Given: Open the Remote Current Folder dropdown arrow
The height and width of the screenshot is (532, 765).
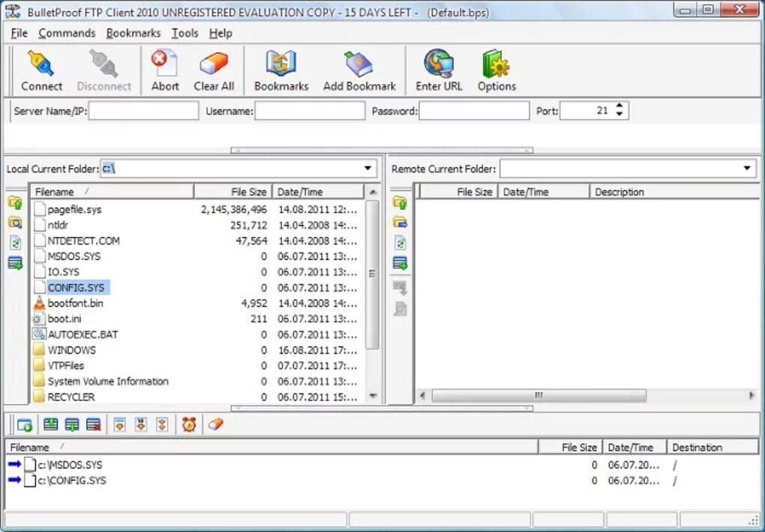Looking at the screenshot, I should point(747,169).
